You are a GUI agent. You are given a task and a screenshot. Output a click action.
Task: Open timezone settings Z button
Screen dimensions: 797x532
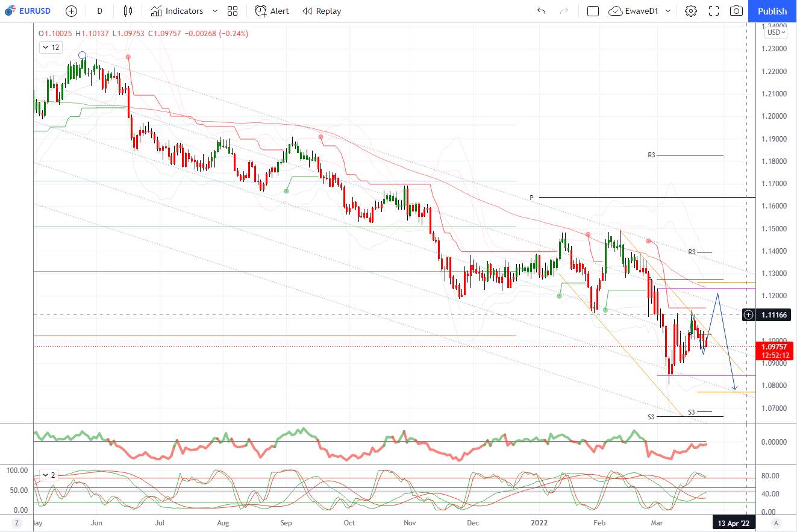point(17,523)
